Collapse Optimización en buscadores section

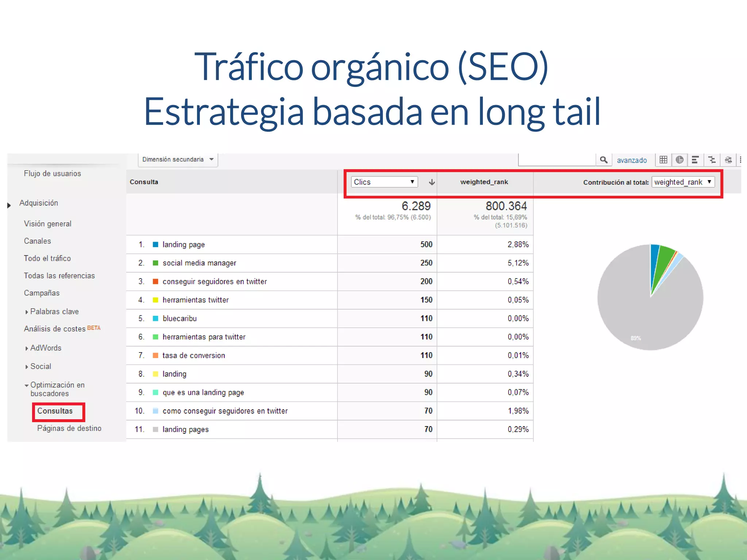27,385
